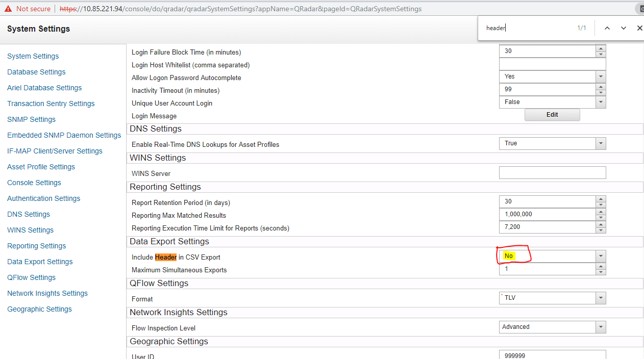The width and height of the screenshot is (644, 359).
Task: Open Asset Profile Settings link
Action: point(41,167)
